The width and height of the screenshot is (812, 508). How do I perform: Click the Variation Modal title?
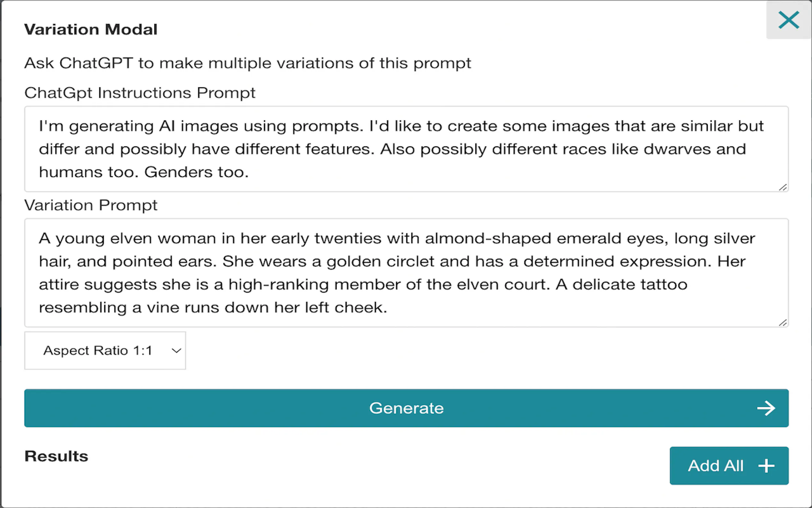pyautogui.click(x=91, y=29)
